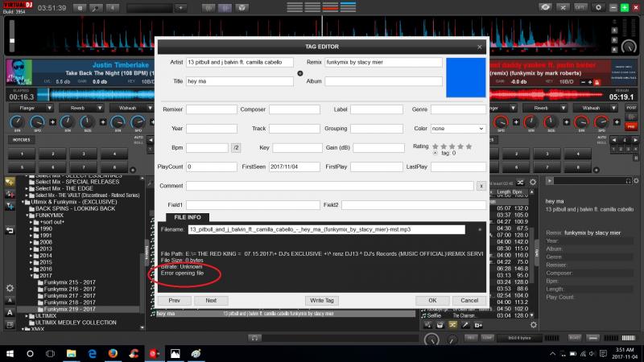The width and height of the screenshot is (644, 362).
Task: Set rating to three stars
Action: [x=452, y=146]
